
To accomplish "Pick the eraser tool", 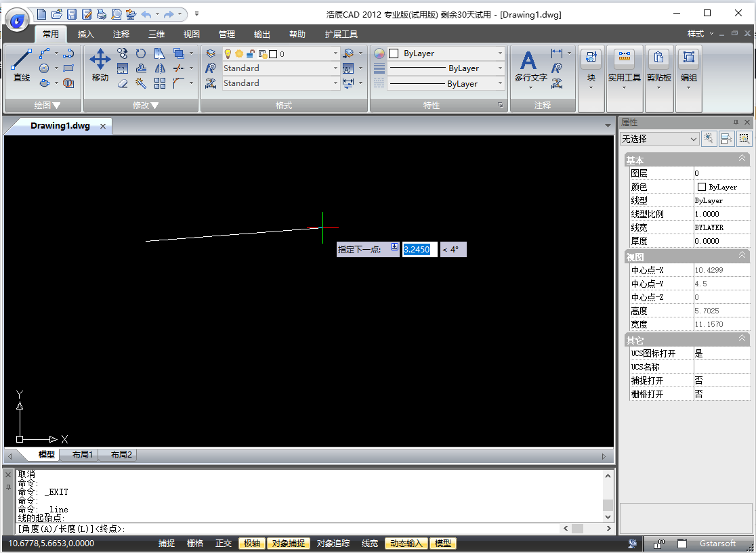I will click(123, 83).
